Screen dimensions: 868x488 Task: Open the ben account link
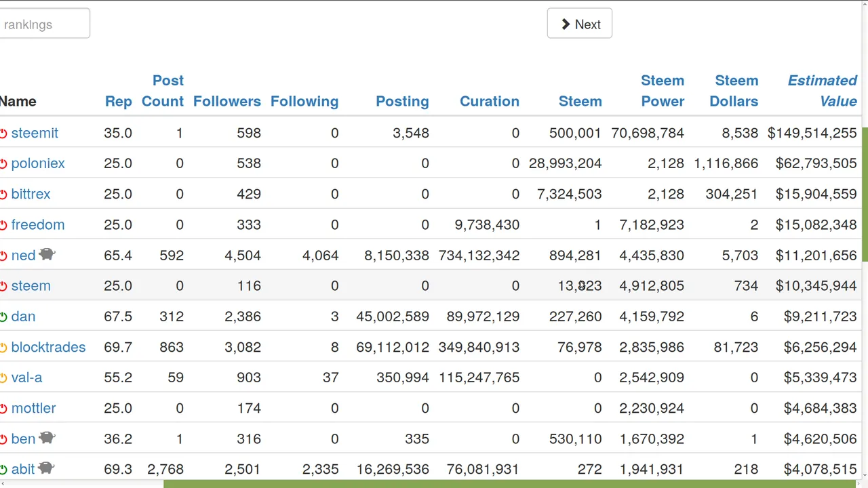point(23,439)
